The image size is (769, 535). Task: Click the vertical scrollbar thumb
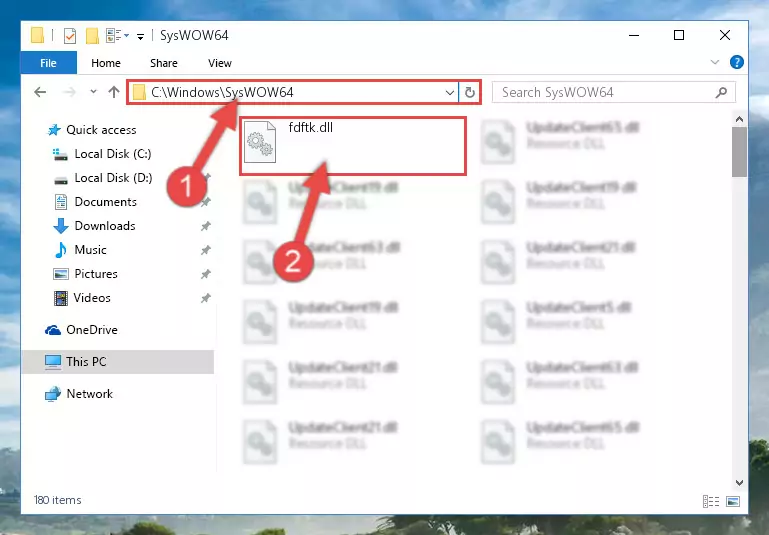739,152
